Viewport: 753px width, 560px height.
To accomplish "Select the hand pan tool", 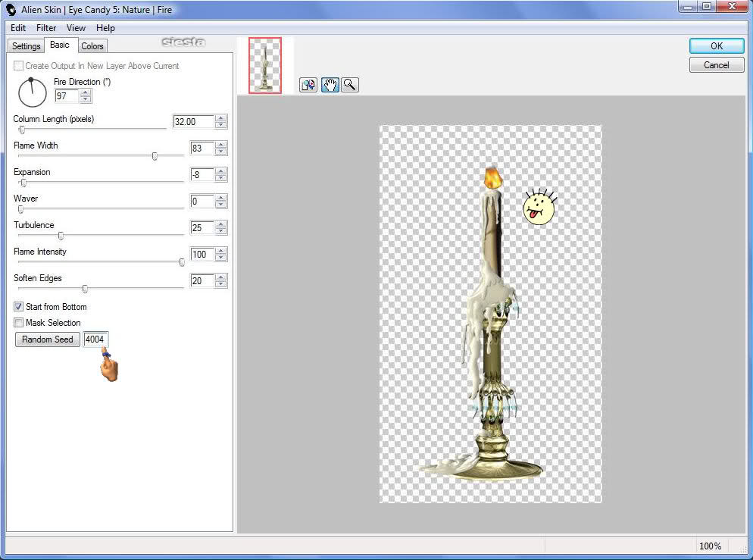I will tap(330, 85).
